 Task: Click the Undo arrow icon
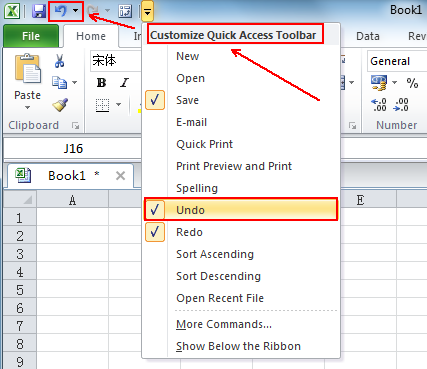click(61, 11)
